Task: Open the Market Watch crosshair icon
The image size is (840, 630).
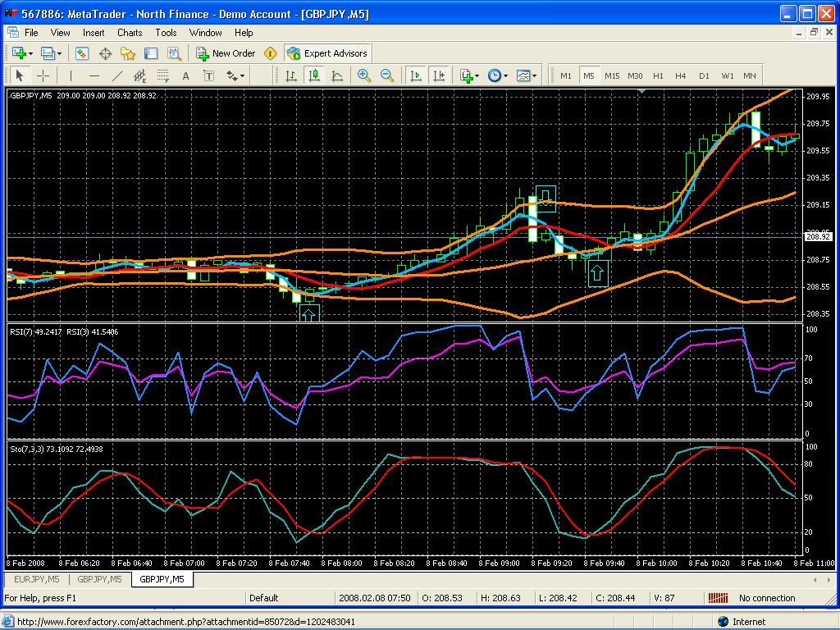Action: (105, 53)
